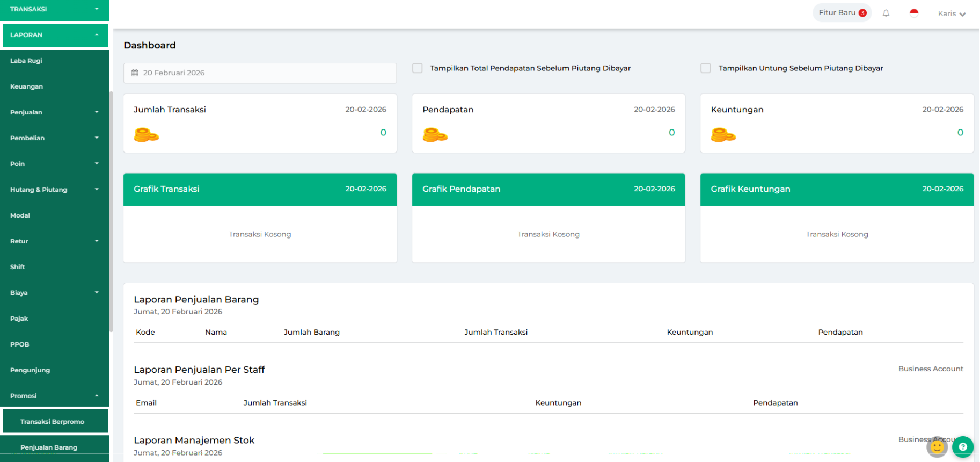The image size is (980, 462).
Task: Open the Karis user account dropdown
Action: click(x=951, y=13)
